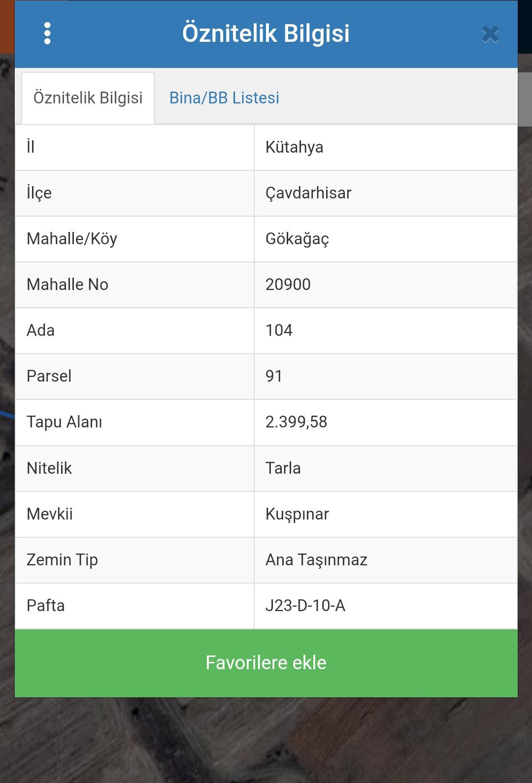Tap the Mahalle No value 20900
532x783 pixels.
(288, 285)
